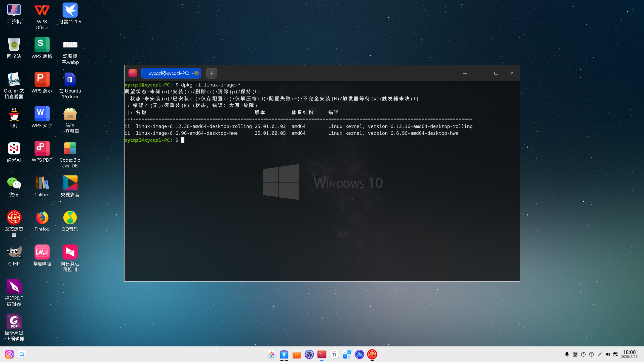Open the notification bell in system tray

[567, 354]
